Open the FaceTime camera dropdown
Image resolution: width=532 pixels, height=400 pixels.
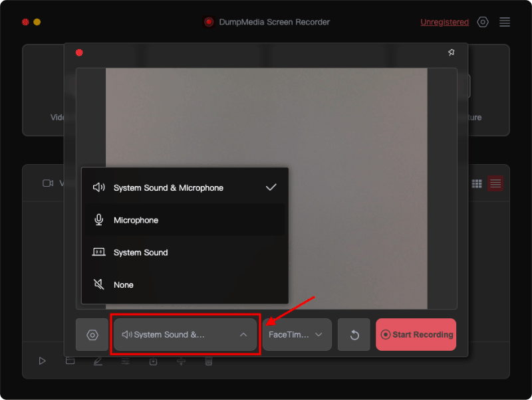click(297, 335)
